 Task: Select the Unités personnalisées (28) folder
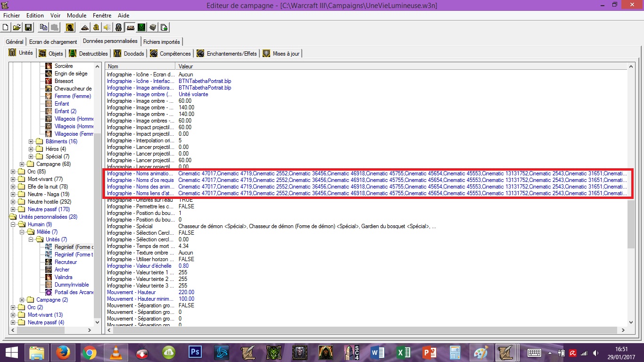(48, 217)
